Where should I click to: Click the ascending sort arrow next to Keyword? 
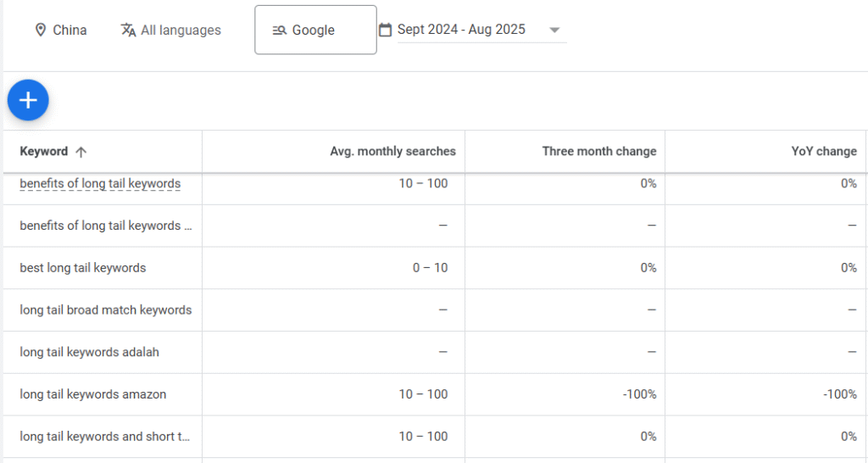[x=81, y=152]
